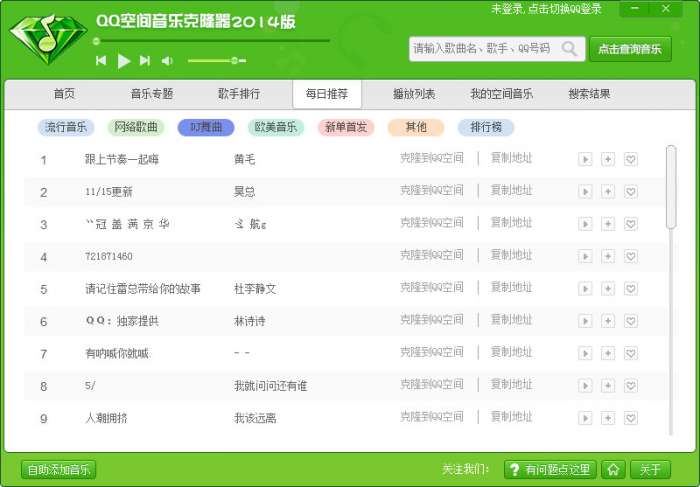Screen dimensions: 700x487
Task: Open the 首页 tab
Action: point(64,94)
